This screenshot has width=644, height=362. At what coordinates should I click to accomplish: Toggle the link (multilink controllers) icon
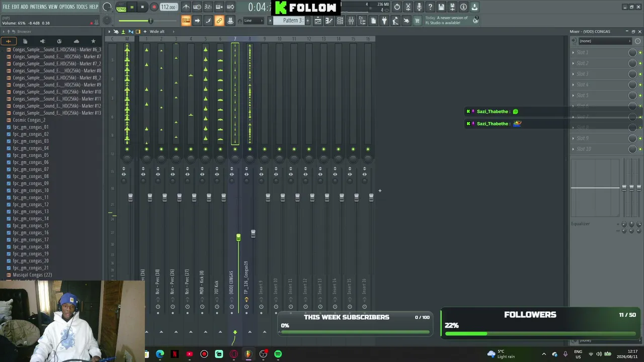pos(219,21)
